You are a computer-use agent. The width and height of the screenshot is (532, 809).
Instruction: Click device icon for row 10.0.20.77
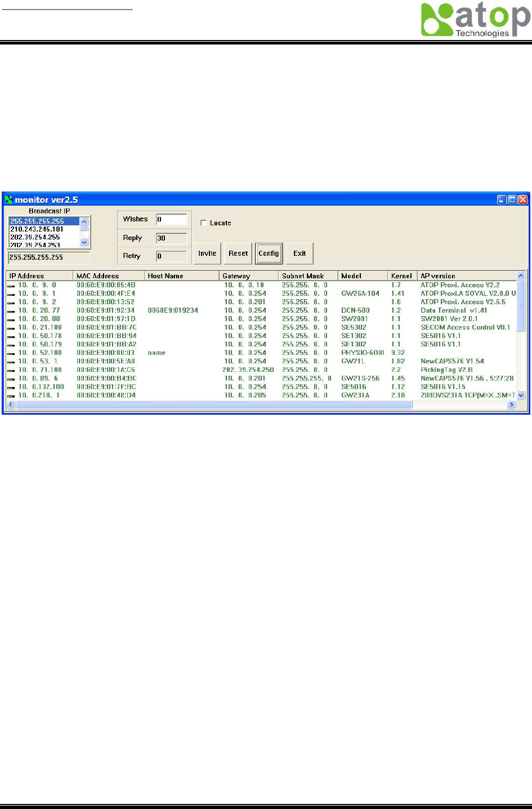(11, 311)
